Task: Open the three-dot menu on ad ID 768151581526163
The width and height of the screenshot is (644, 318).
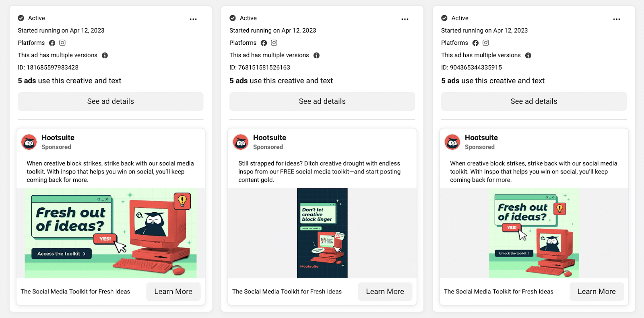Action: tap(405, 19)
